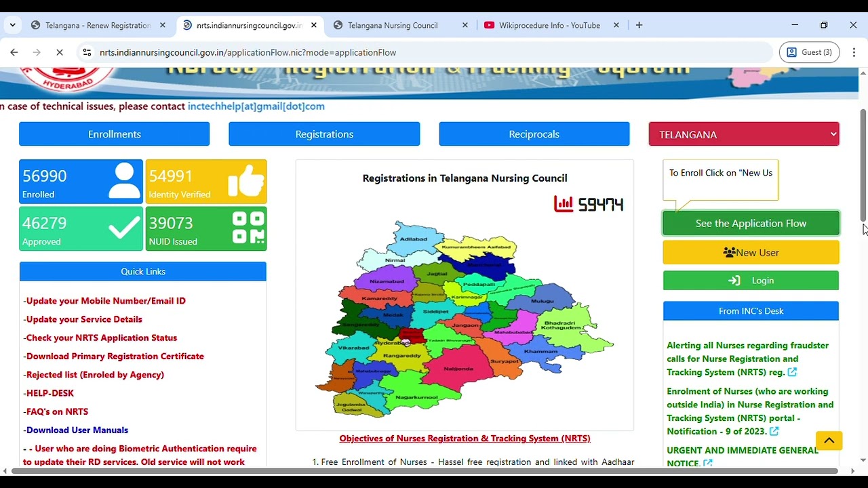This screenshot has width=868, height=488.
Task: Close the Telangana - Renew Registration tab
Action: pyautogui.click(x=163, y=25)
